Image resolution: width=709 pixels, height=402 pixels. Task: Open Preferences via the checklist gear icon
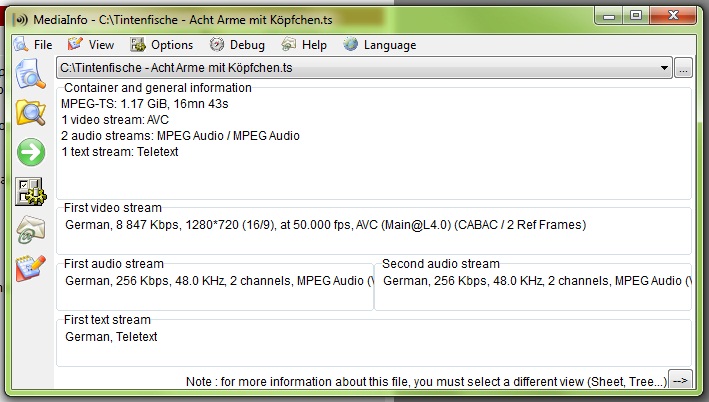click(30, 192)
